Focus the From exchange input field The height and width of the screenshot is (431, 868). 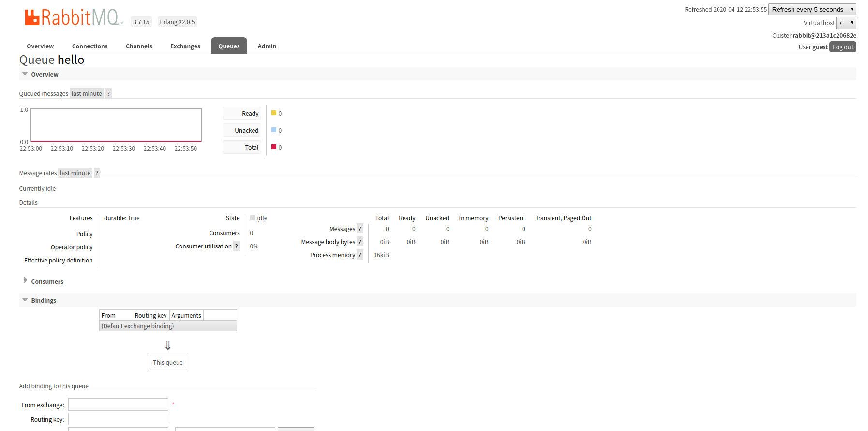pos(118,405)
